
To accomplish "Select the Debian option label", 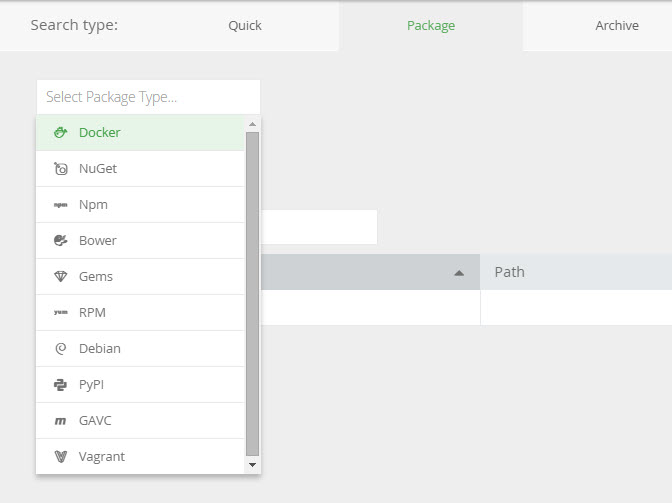I will (100, 348).
